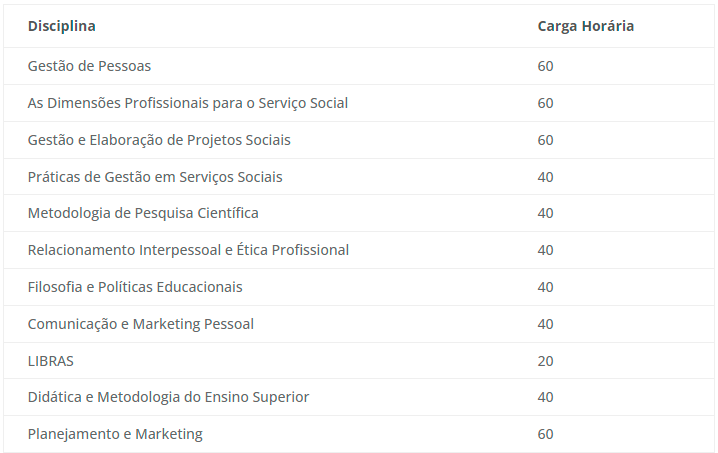Click Relacionamento Interpessoal e Ética Profissional
Screen dimensions: 718x453
click(188, 250)
